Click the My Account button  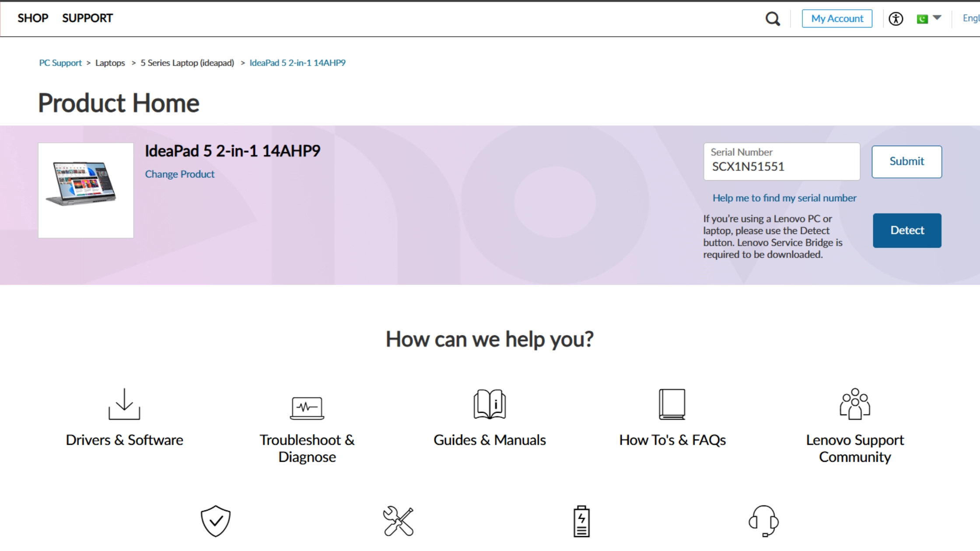click(837, 18)
